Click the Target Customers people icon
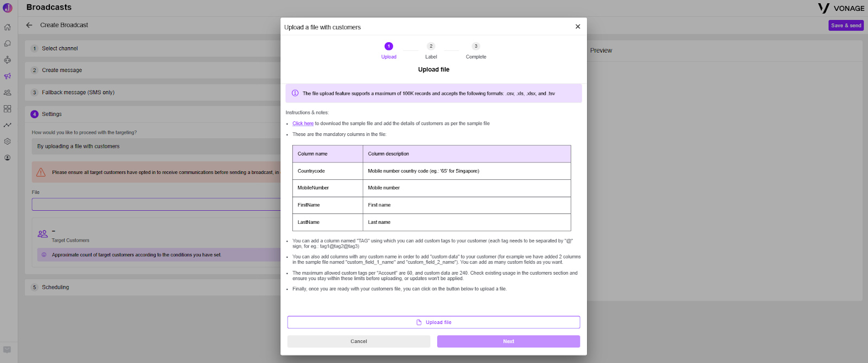The height and width of the screenshot is (363, 868). click(x=43, y=234)
